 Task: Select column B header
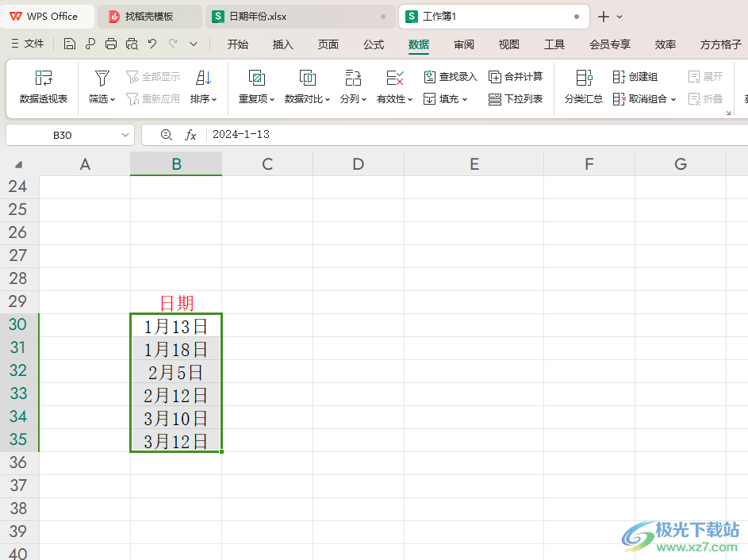[x=176, y=164]
